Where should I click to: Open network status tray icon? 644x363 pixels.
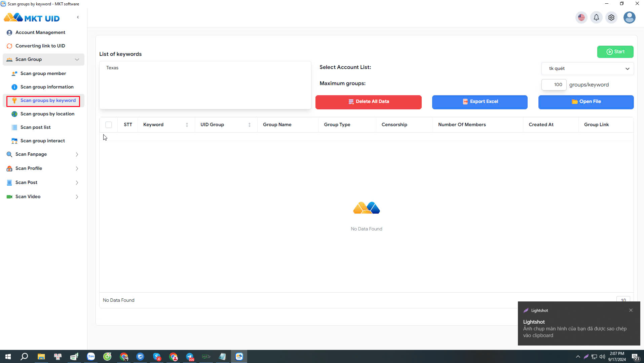(594, 357)
